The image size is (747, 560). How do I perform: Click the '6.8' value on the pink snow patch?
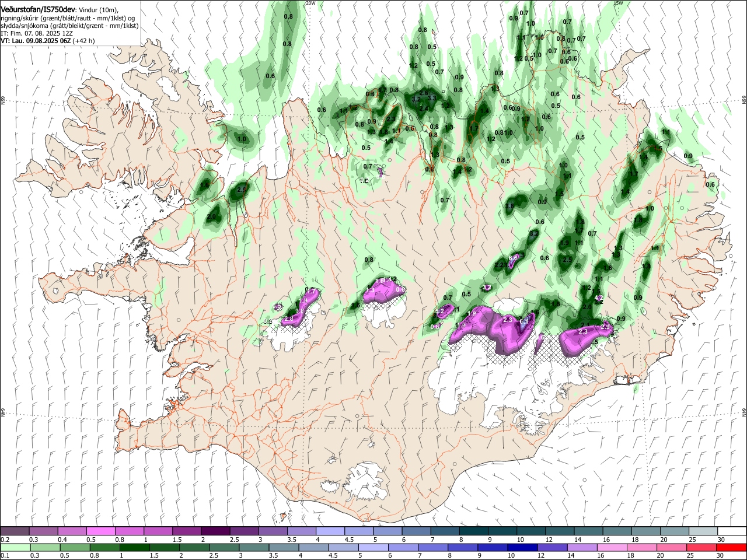tap(514, 258)
